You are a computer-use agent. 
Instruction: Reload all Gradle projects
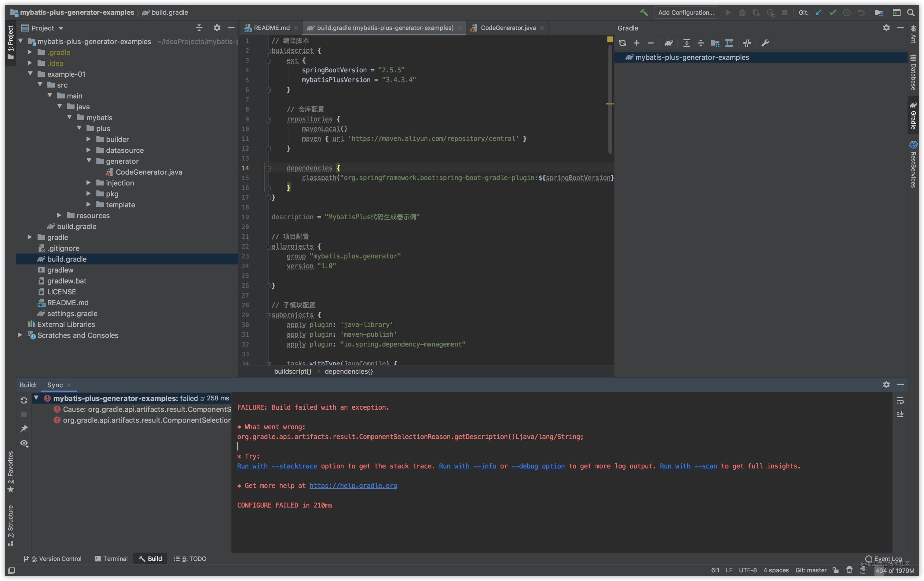622,43
